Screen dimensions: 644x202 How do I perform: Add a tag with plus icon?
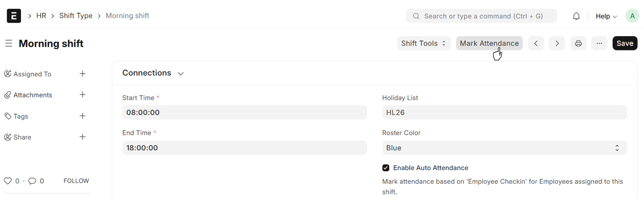click(x=83, y=116)
